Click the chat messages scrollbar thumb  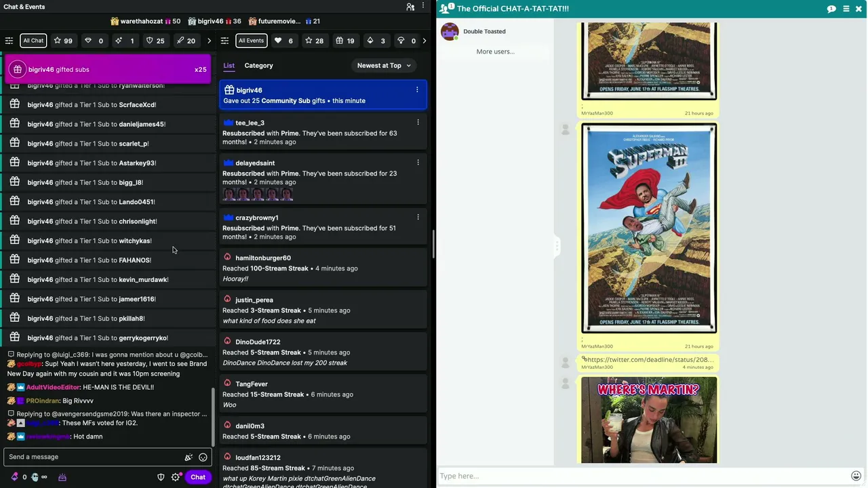click(214, 417)
